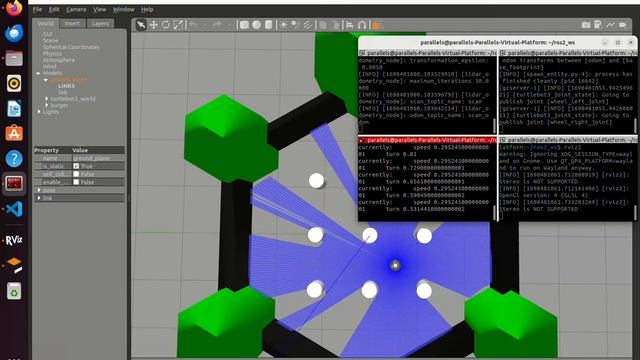Image resolution: width=640 pixels, height=360 pixels.
Task: Open the Help menu
Action: pos(147,9)
